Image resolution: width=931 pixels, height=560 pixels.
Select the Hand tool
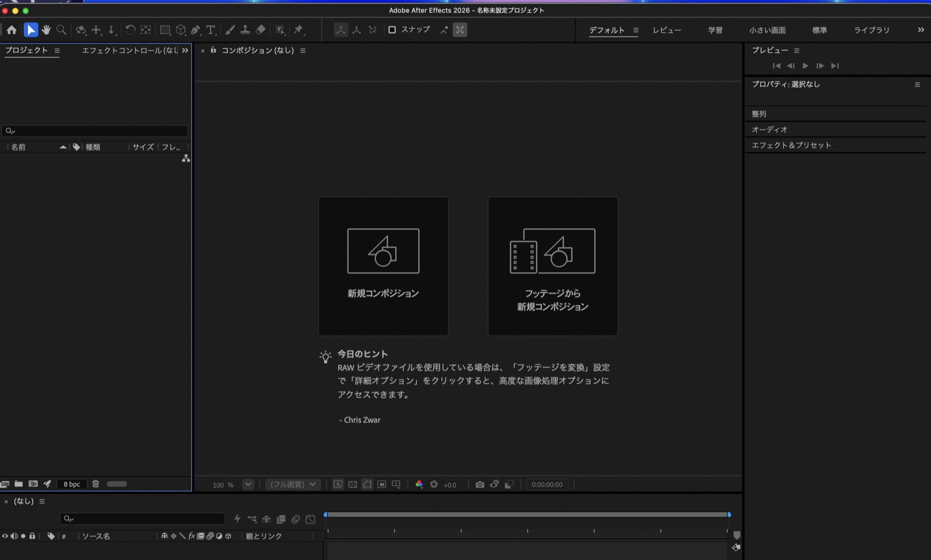pyautogui.click(x=46, y=30)
